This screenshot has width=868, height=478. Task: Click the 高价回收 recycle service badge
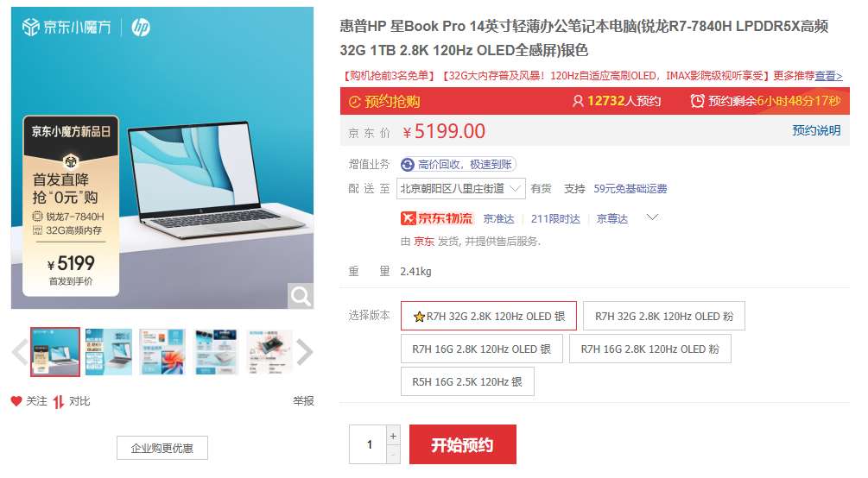coord(458,164)
